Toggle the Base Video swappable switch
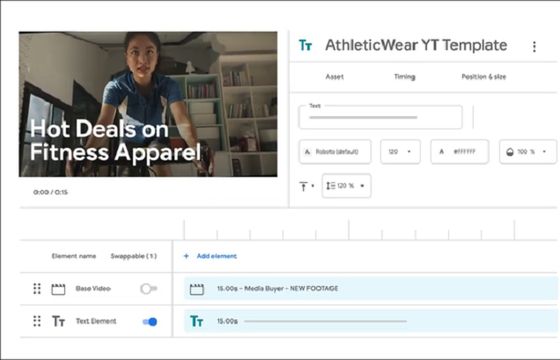This screenshot has width=560, height=360. pyautogui.click(x=149, y=289)
